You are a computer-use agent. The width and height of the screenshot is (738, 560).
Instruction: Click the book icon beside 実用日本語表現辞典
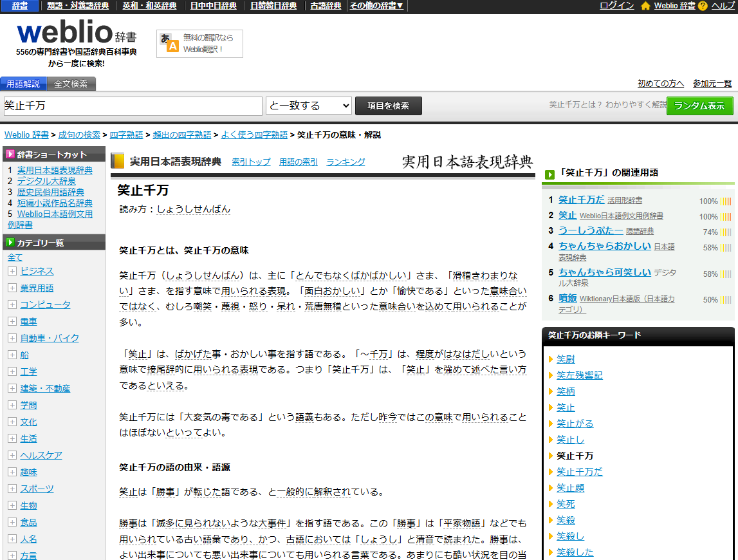point(117,161)
